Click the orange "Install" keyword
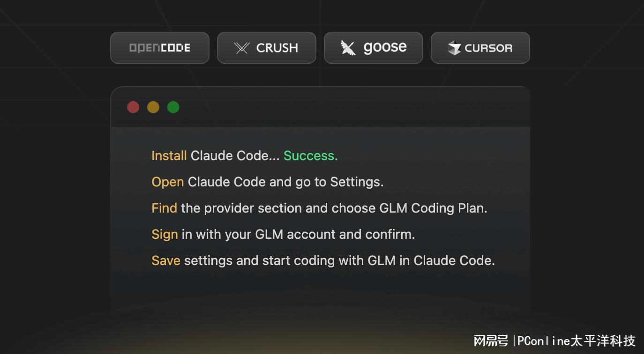Image resolution: width=644 pixels, height=354 pixels. click(169, 155)
